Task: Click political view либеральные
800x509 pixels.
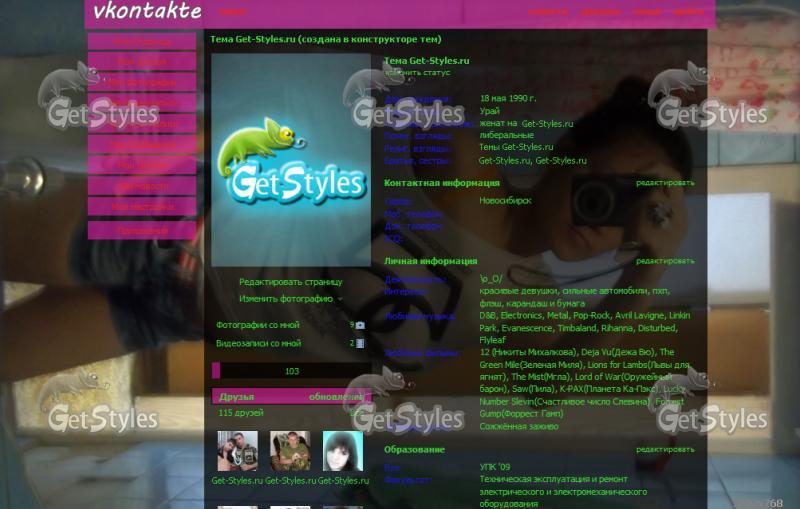Action: click(506, 135)
